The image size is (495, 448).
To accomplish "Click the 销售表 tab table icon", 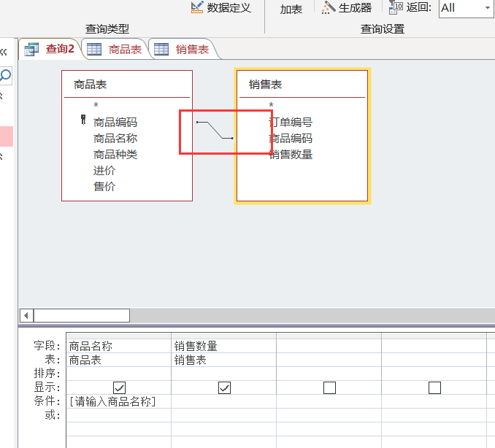I will click(161, 49).
